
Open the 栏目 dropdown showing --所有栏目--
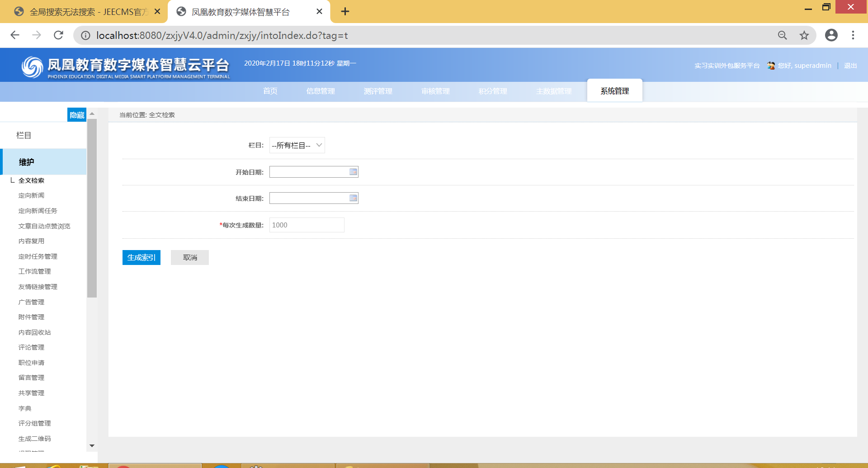(x=297, y=145)
